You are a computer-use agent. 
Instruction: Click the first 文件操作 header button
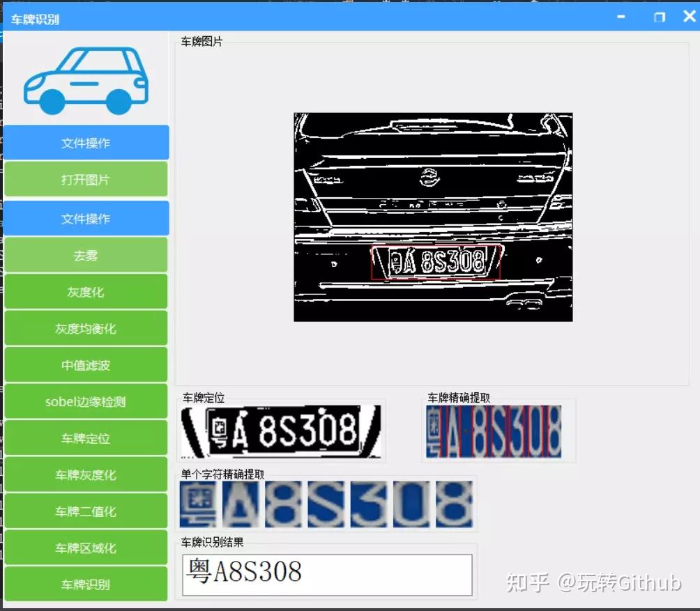click(86, 143)
